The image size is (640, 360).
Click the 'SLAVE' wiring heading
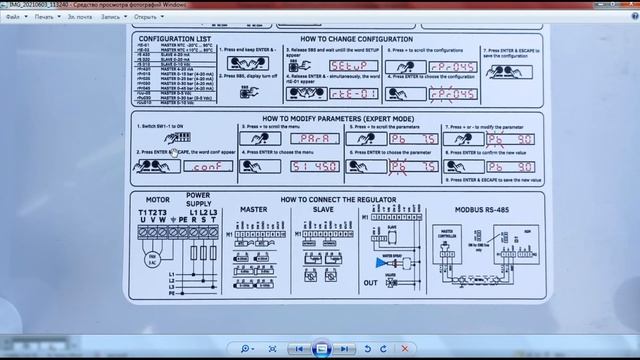(323, 209)
